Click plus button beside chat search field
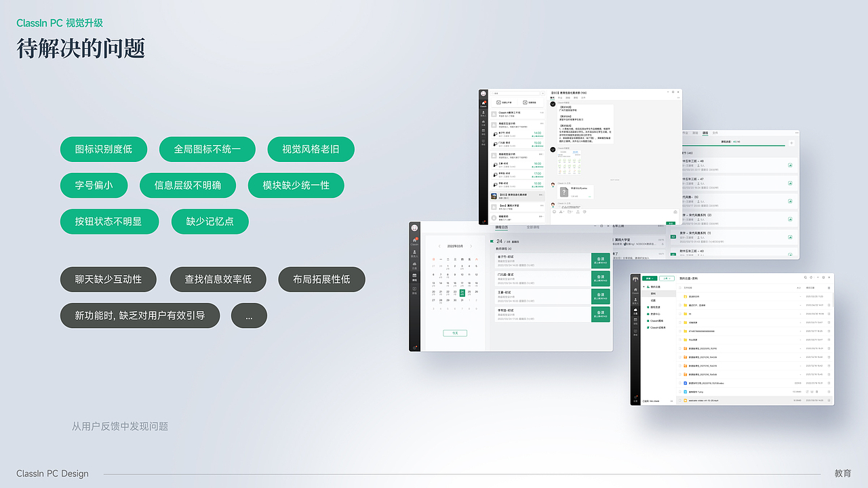The image size is (868, 488). point(542,94)
